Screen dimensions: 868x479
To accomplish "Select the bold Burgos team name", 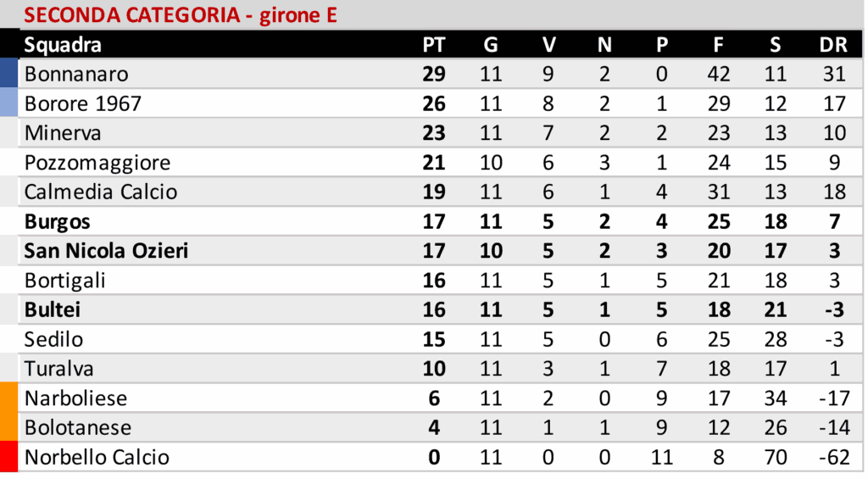I will click(x=58, y=222).
